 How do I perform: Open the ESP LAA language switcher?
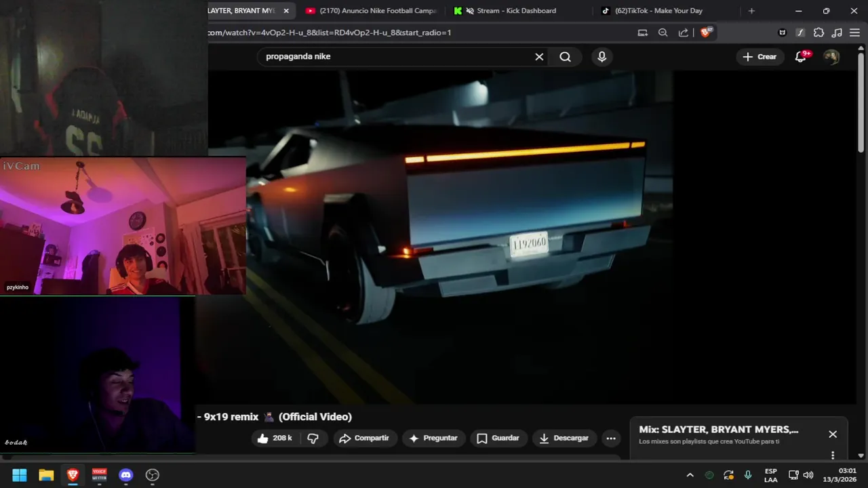pos(771,475)
